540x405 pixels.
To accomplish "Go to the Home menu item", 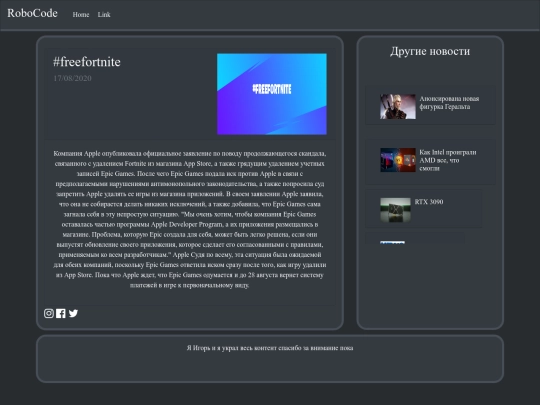I will coord(81,14).
